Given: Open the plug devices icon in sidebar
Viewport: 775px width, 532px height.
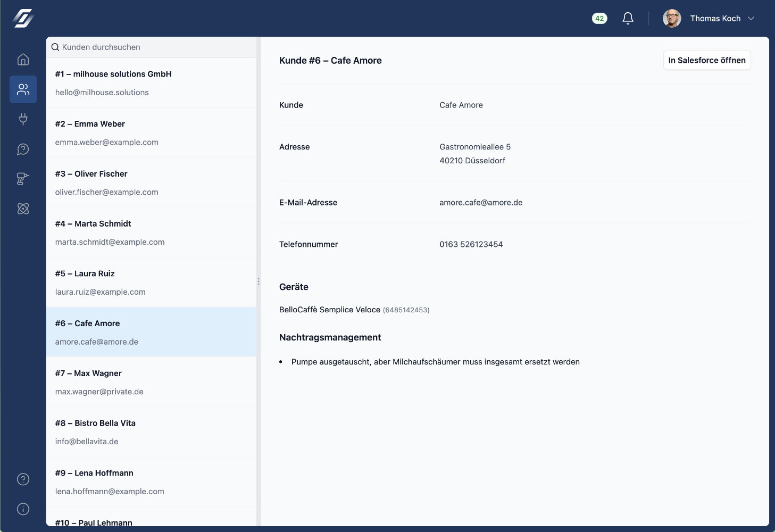Looking at the screenshot, I should point(23,119).
